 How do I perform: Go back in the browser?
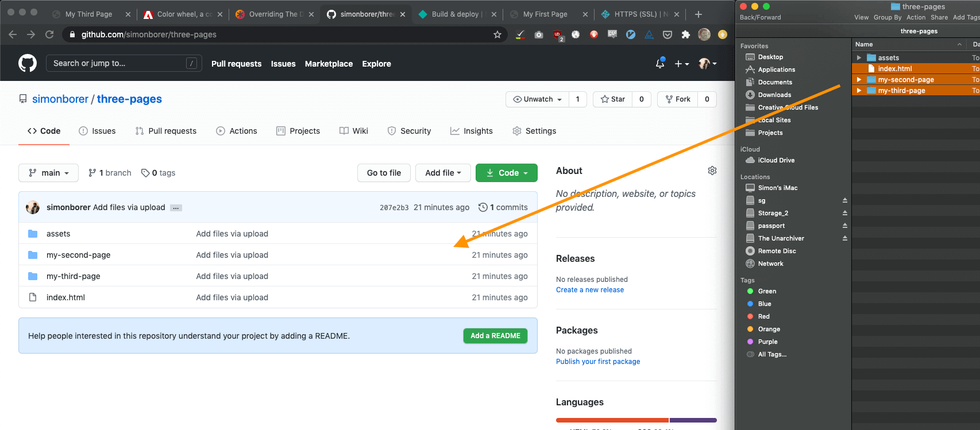coord(13,34)
